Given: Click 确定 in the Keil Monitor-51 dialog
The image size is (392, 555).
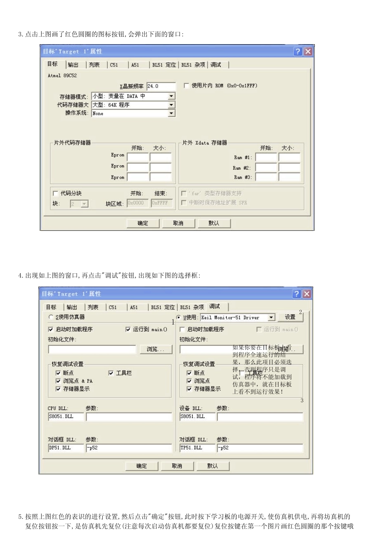Looking at the screenshot, I should 142,466.
